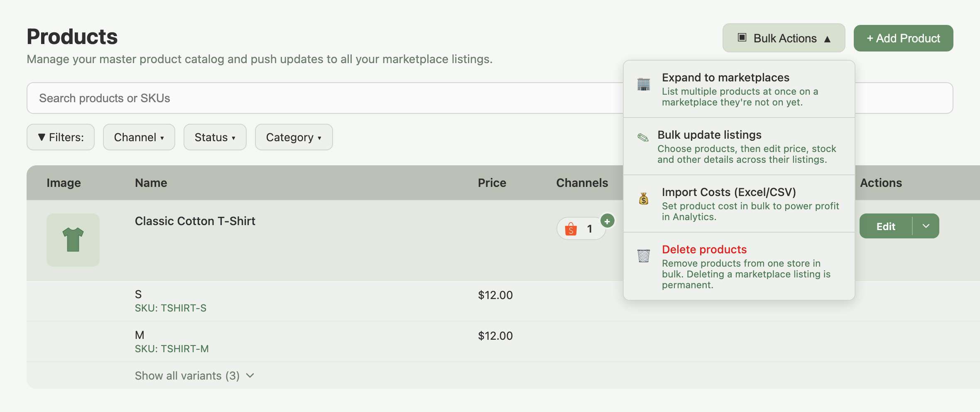Open the Edit button's chevron menu
Viewport: 980px width, 412px height.
pyautogui.click(x=926, y=226)
